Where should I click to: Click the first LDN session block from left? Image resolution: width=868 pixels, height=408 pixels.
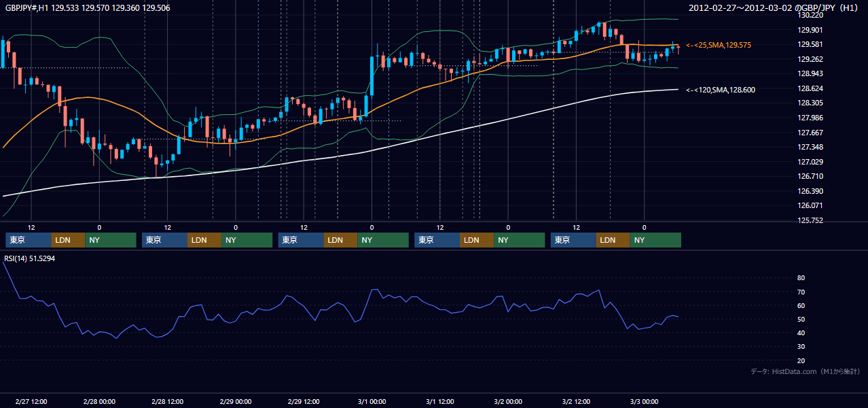click(x=69, y=240)
